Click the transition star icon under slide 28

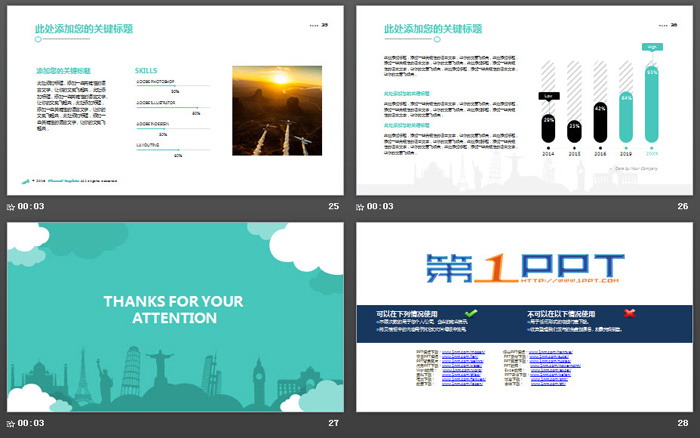click(x=361, y=424)
